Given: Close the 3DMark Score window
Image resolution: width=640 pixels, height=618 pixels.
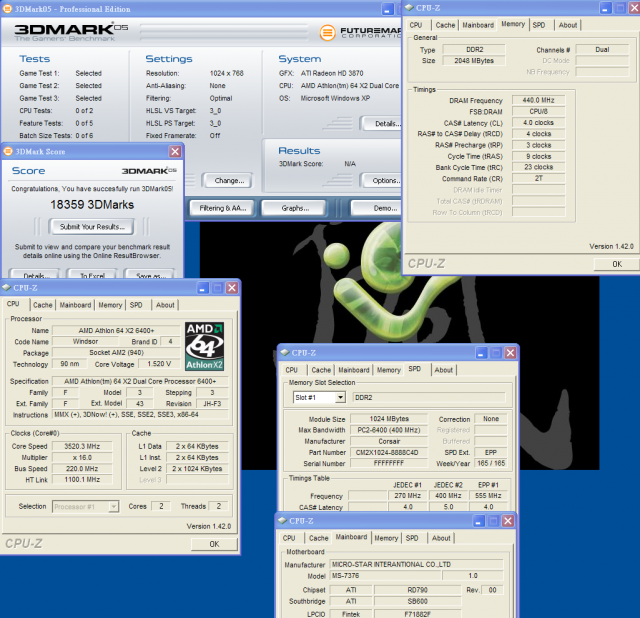Looking at the screenshot, I should 175,151.
